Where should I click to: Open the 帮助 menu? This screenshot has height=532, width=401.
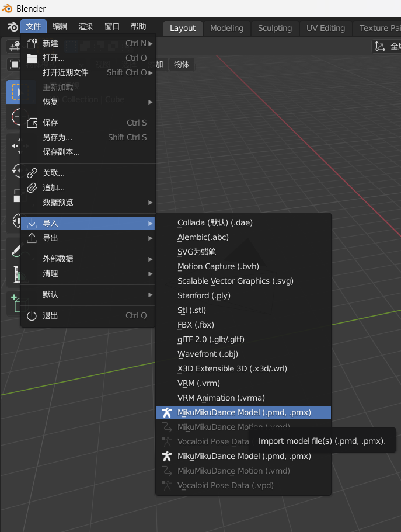pyautogui.click(x=138, y=26)
